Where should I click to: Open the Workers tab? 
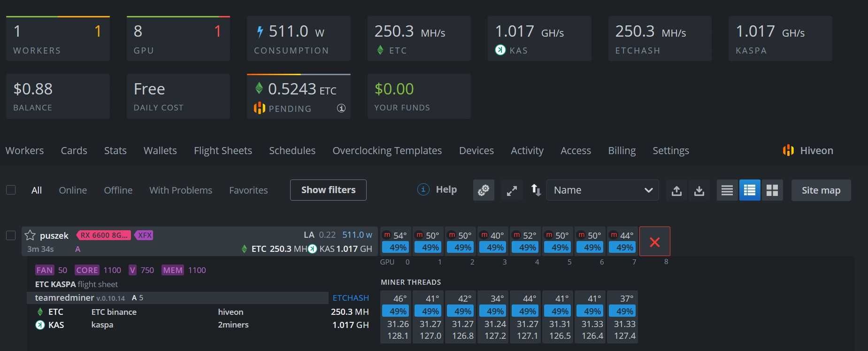point(24,150)
